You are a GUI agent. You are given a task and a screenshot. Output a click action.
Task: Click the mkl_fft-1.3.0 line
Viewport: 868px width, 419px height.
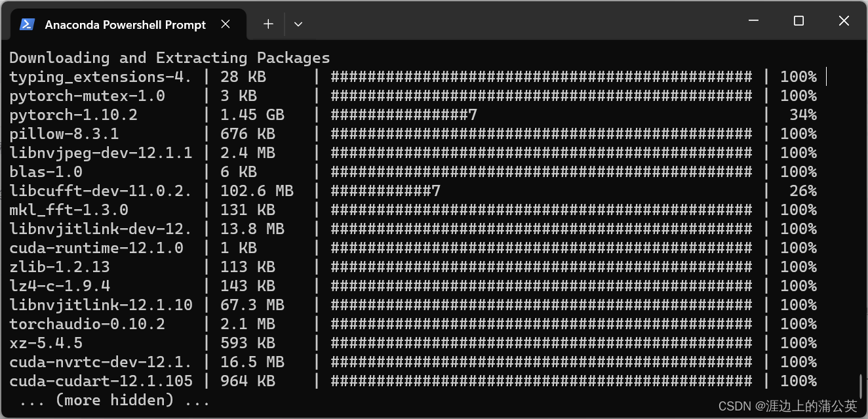pyautogui.click(x=66, y=210)
